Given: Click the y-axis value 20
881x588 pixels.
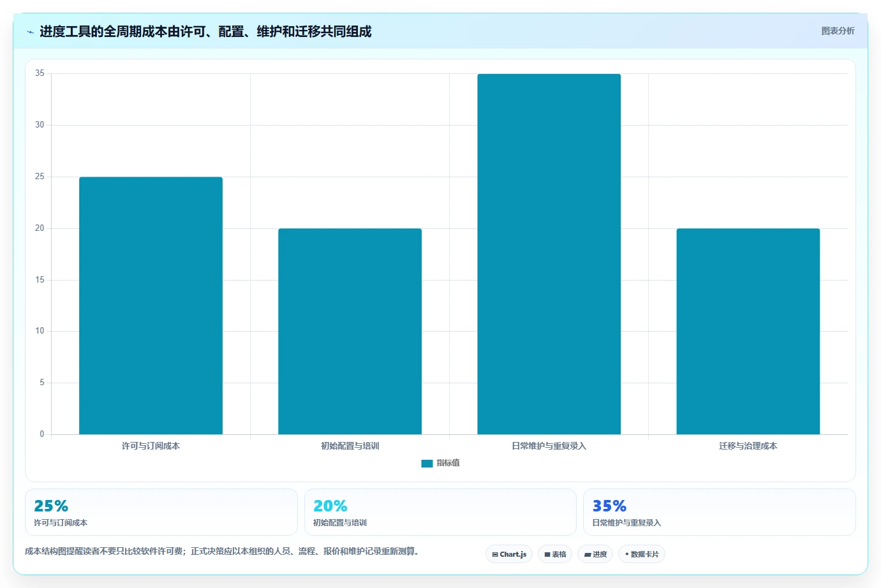Looking at the screenshot, I should [x=40, y=228].
